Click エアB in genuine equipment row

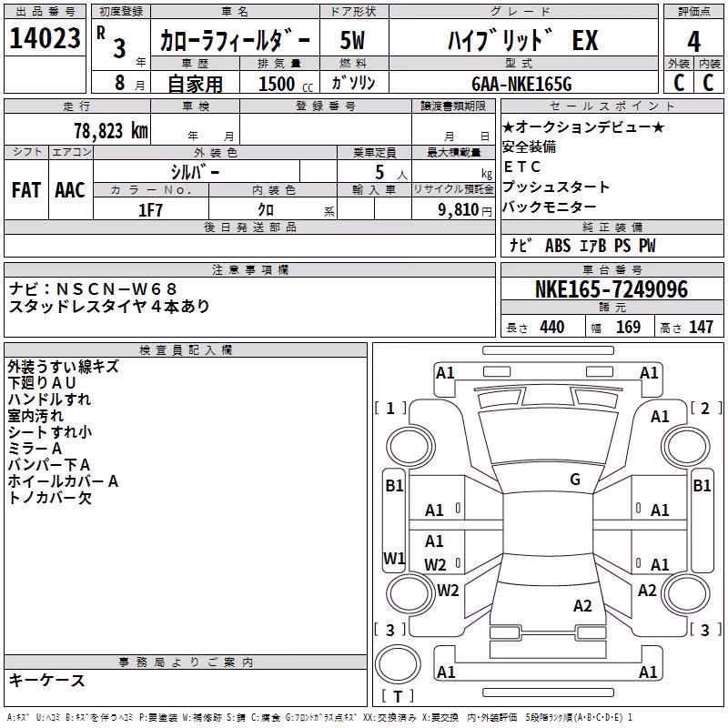pos(593,246)
